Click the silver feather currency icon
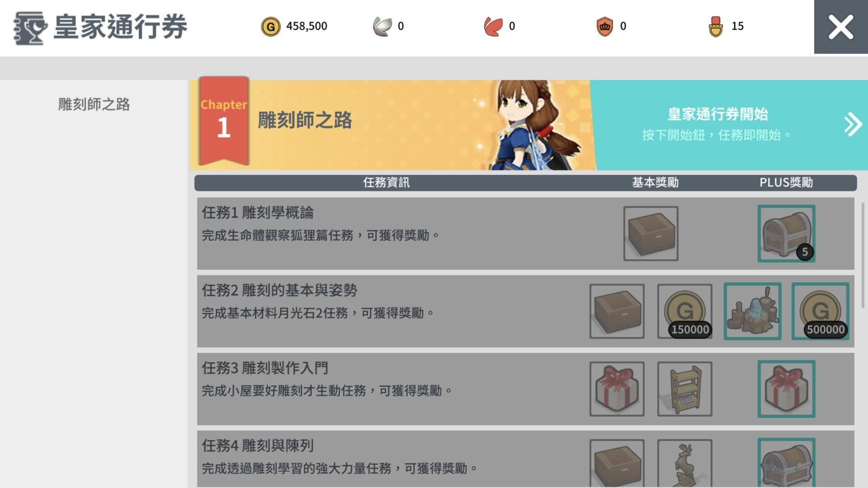Screen dimensions: 868x488 coord(382,26)
